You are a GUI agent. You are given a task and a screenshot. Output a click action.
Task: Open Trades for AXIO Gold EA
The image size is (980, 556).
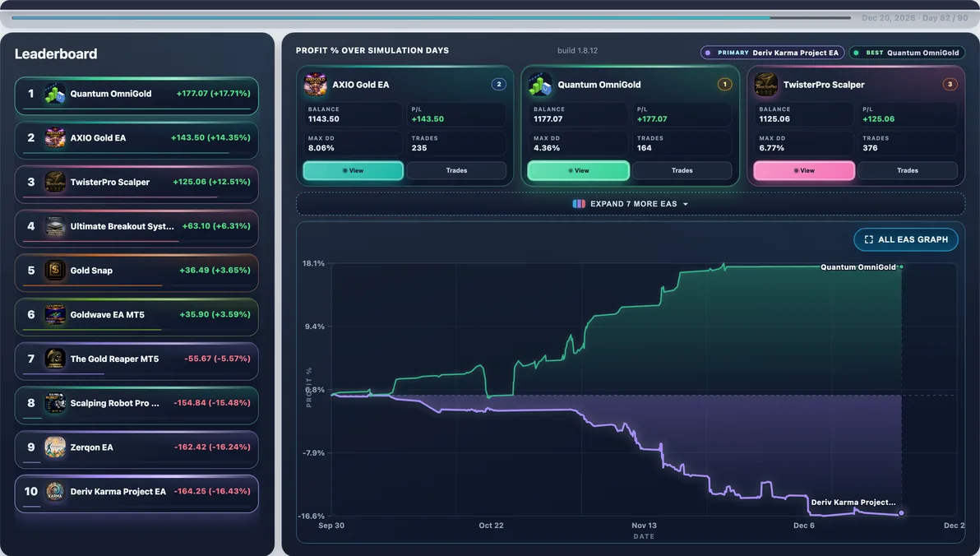click(x=456, y=171)
